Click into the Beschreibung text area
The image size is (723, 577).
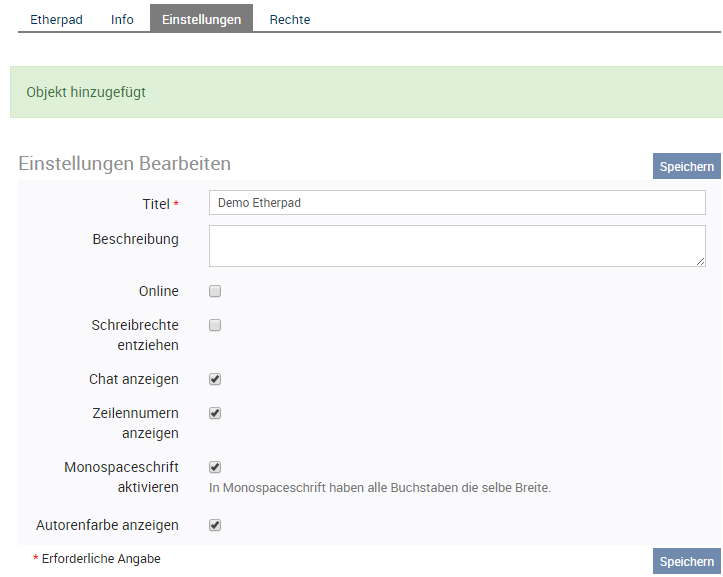pos(457,246)
